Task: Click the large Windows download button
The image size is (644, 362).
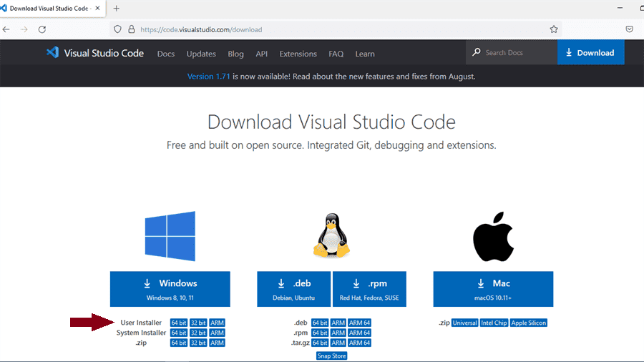Action: (x=170, y=289)
